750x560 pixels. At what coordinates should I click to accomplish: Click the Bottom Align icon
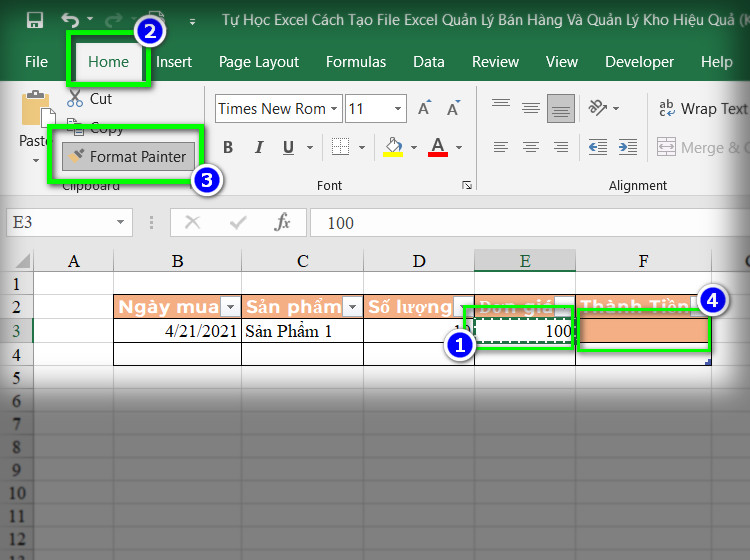(561, 109)
